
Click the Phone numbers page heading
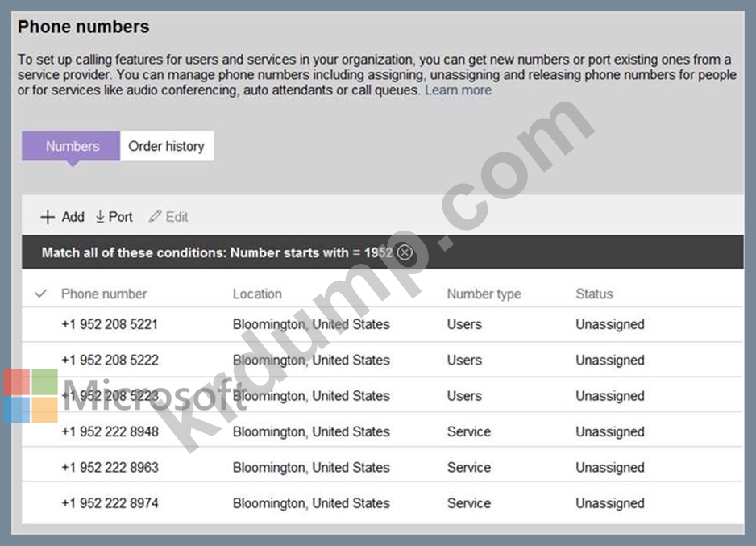coord(83,27)
